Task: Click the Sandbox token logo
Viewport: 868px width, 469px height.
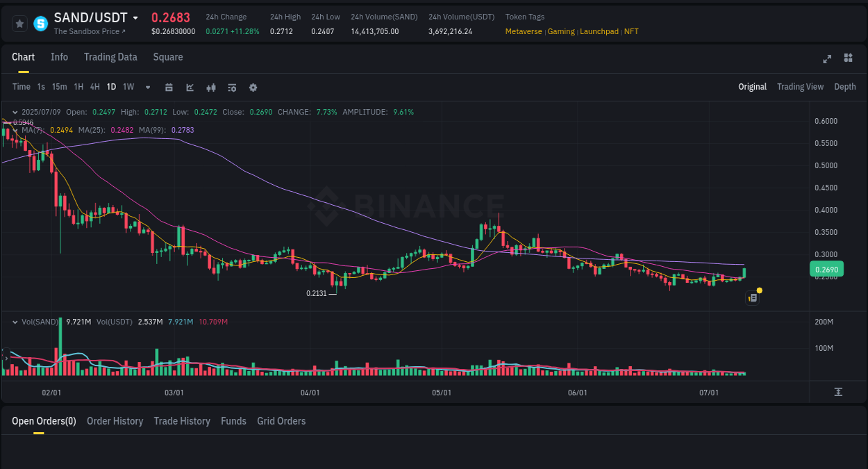Action: (40, 23)
